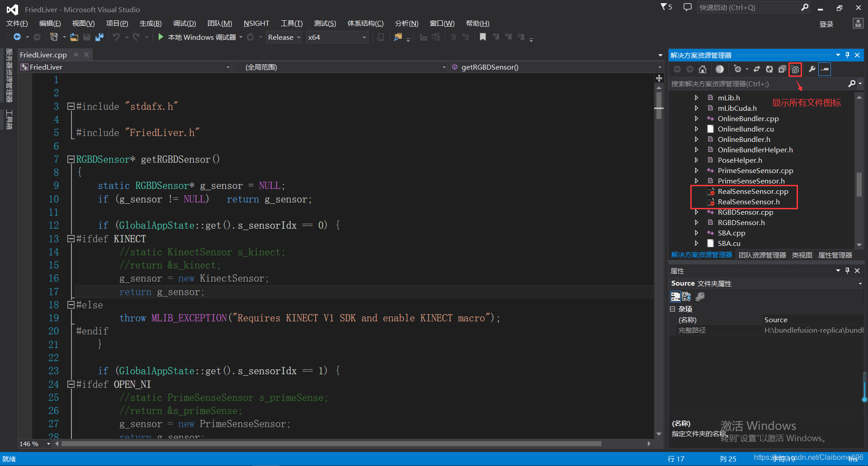Open the 服务器资源管理器 side tab

point(9,75)
